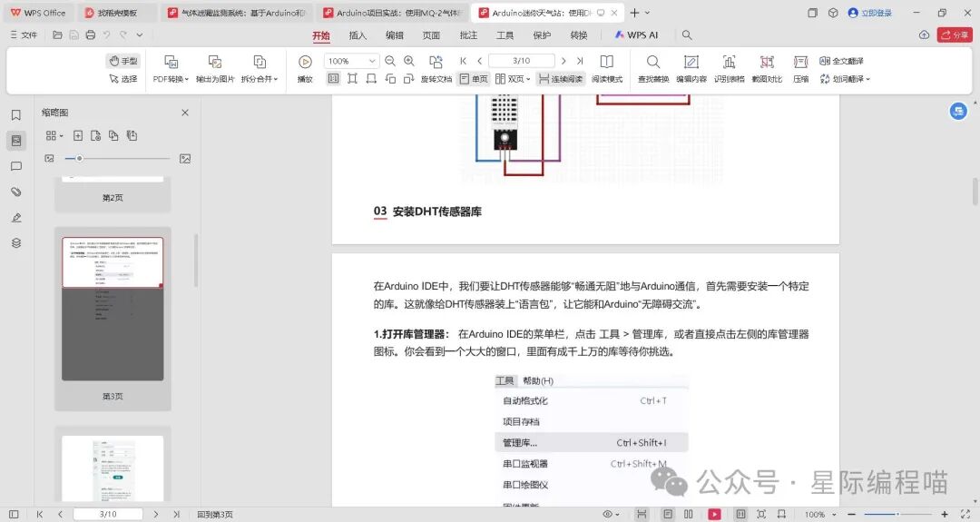
Task: Click 全文翻译 full text translation
Action: tap(841, 61)
